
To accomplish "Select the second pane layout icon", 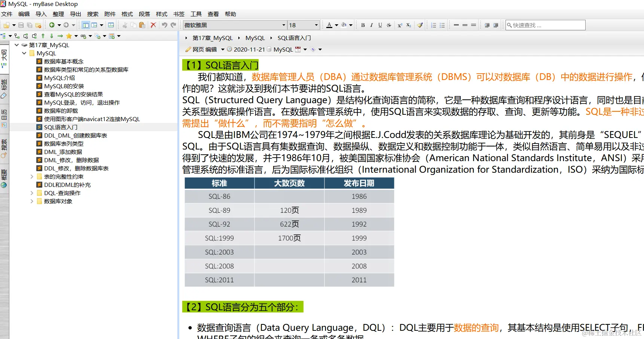I will click(x=94, y=25).
